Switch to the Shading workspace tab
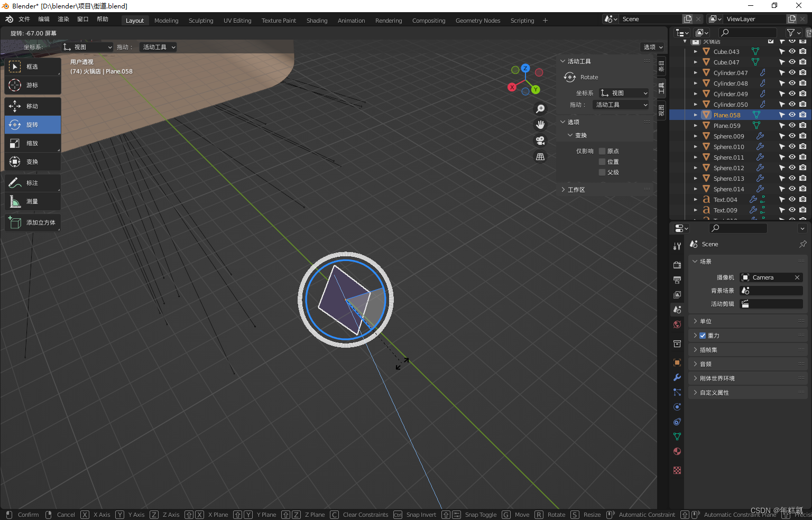812x520 pixels. click(x=317, y=20)
